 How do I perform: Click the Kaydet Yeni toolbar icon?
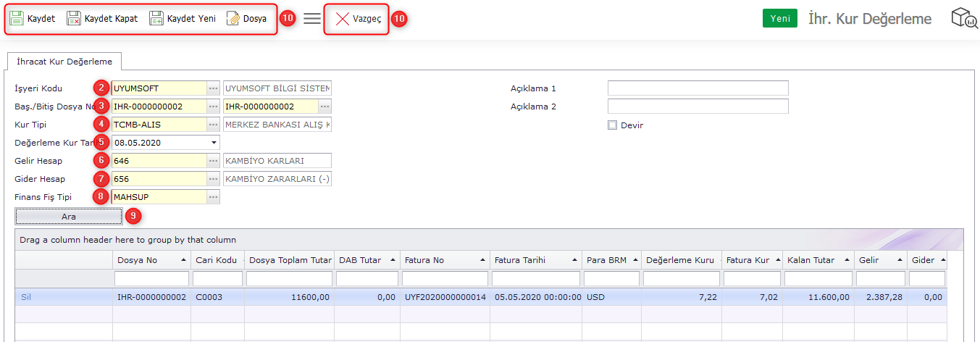pos(156,19)
